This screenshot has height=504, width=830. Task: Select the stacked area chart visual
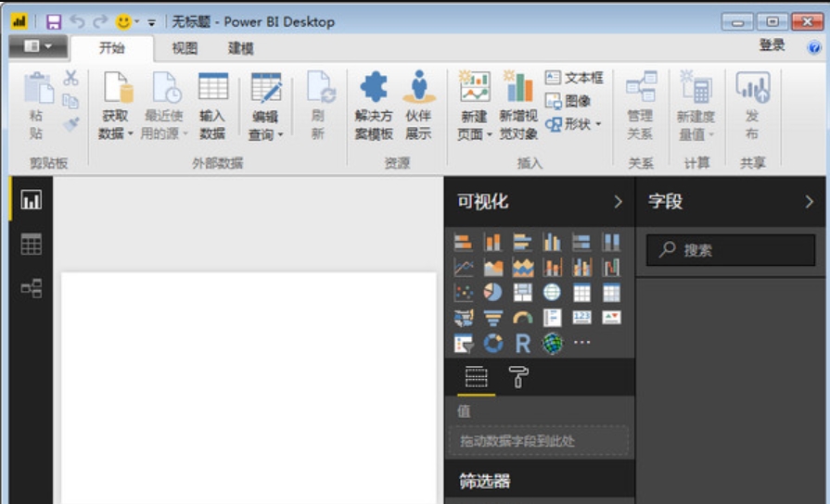522,268
